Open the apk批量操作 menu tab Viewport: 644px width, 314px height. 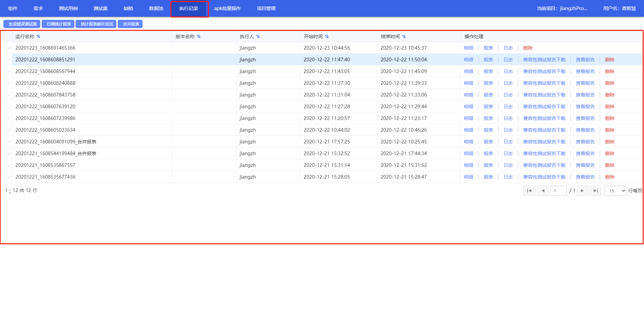227,8
